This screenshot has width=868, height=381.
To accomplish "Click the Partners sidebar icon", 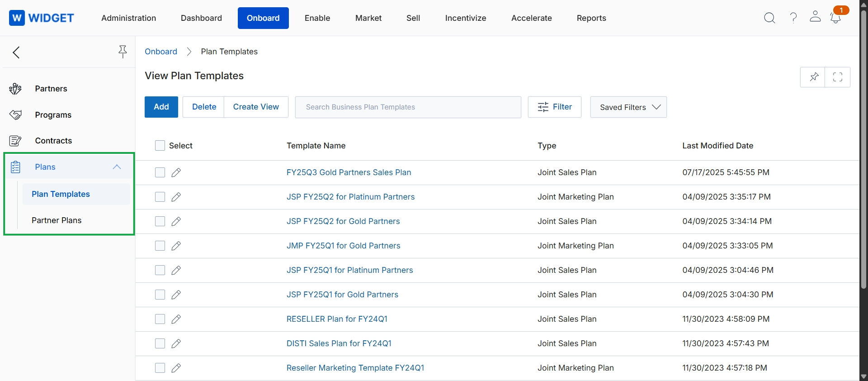I will click(15, 89).
